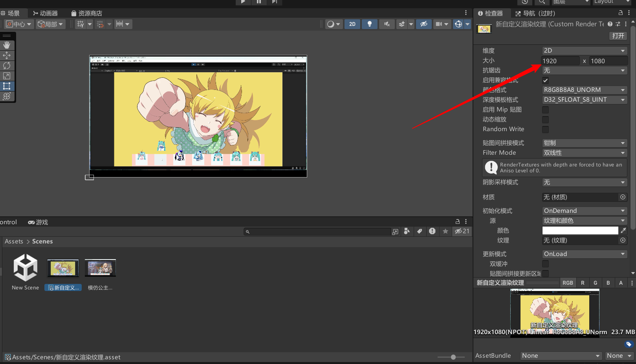Enable 动态缩放 checkbox

pos(545,120)
